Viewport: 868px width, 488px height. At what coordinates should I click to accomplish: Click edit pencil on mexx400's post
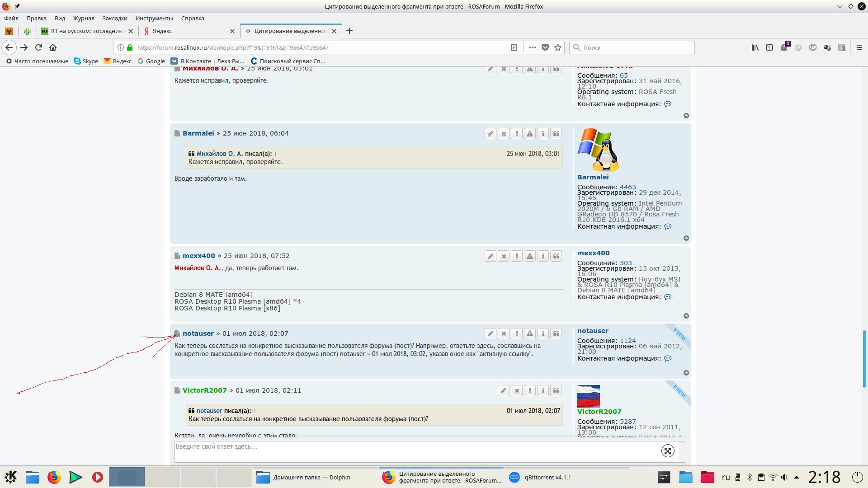coord(490,256)
